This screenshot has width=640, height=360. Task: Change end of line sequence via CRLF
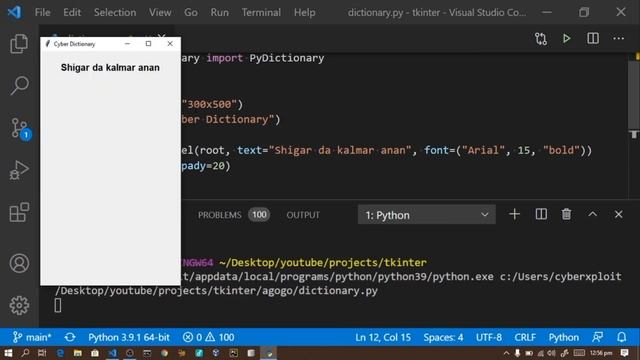tap(525, 337)
